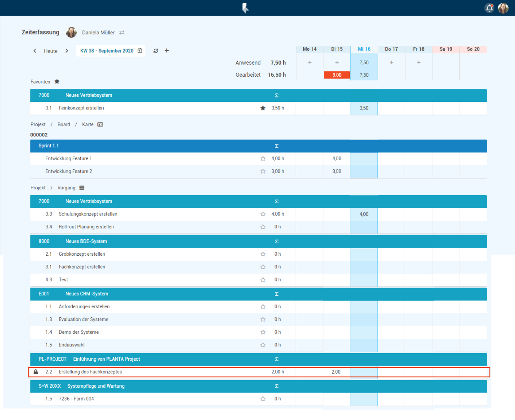The image size is (515, 420).
Task: Open user profile avatar in top right
Action: [x=503, y=8]
